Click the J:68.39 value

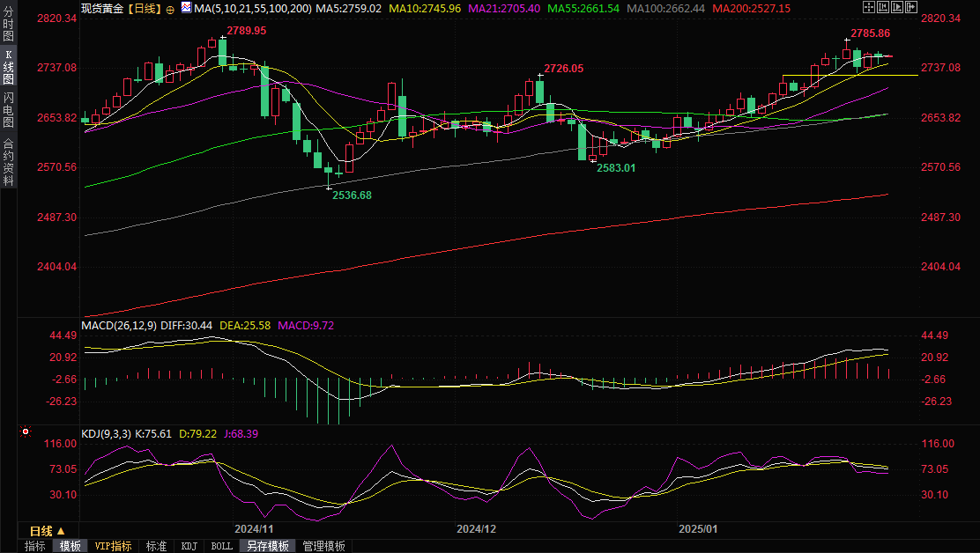(241, 434)
